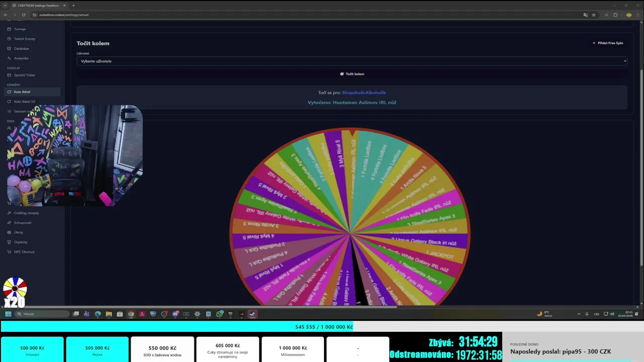Click the Točit kolem spin button

[x=352, y=74]
